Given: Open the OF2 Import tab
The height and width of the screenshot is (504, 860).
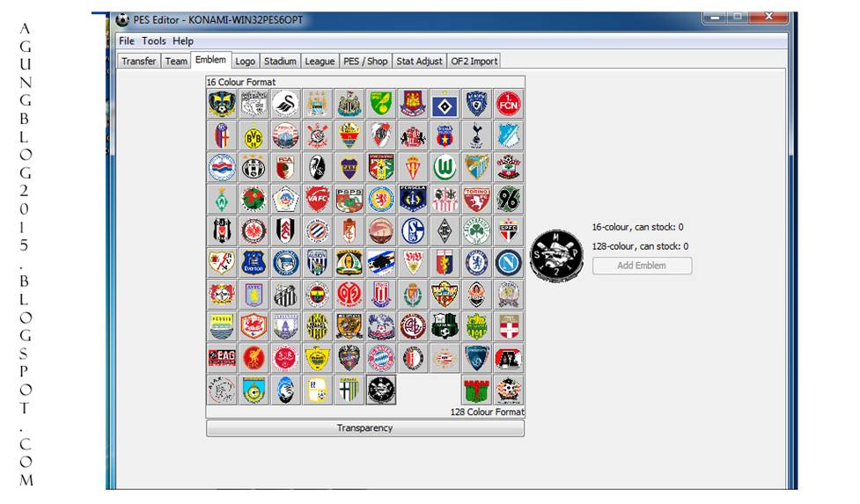Looking at the screenshot, I should click(x=474, y=61).
